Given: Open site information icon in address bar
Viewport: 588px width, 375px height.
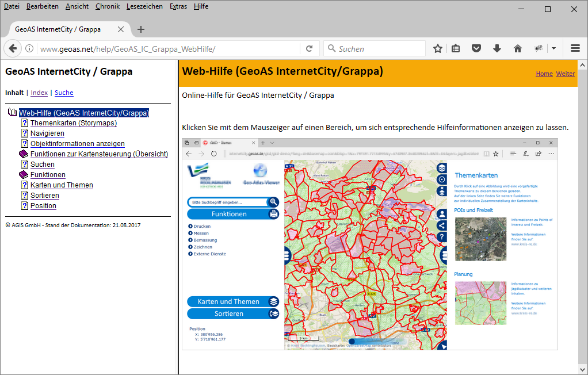Looking at the screenshot, I should click(29, 48).
